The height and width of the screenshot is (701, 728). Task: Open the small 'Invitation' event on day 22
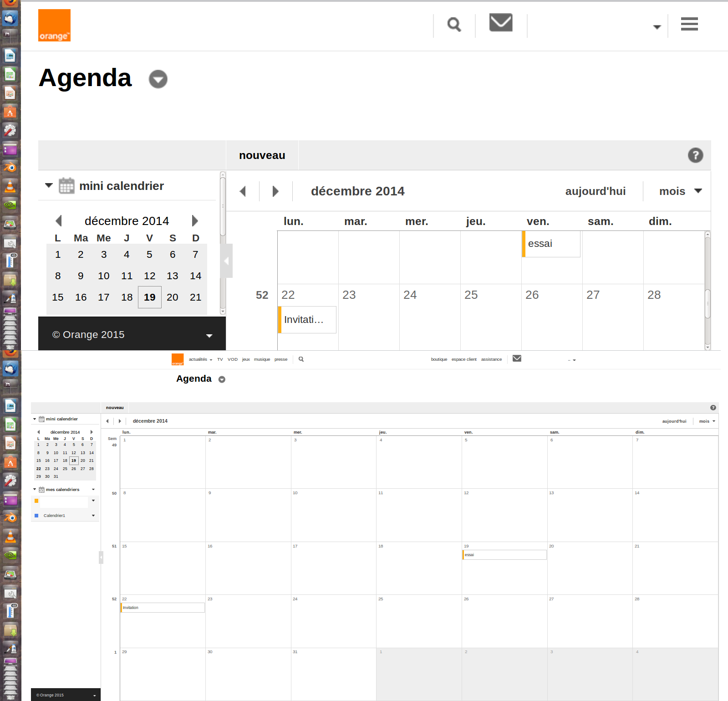pyautogui.click(x=163, y=608)
